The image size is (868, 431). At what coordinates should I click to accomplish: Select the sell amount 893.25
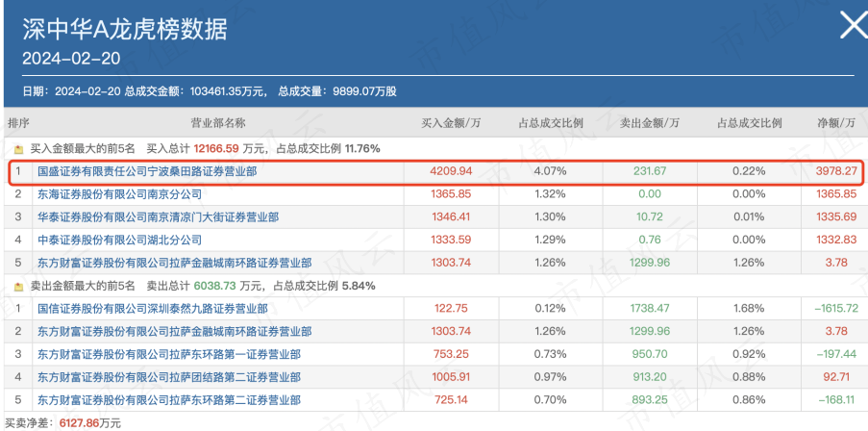click(x=650, y=400)
